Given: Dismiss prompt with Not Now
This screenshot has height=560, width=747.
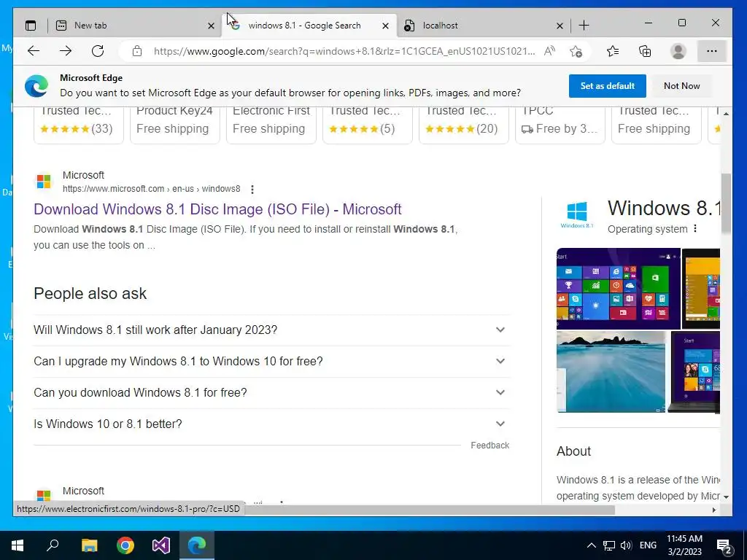Looking at the screenshot, I should click(682, 86).
